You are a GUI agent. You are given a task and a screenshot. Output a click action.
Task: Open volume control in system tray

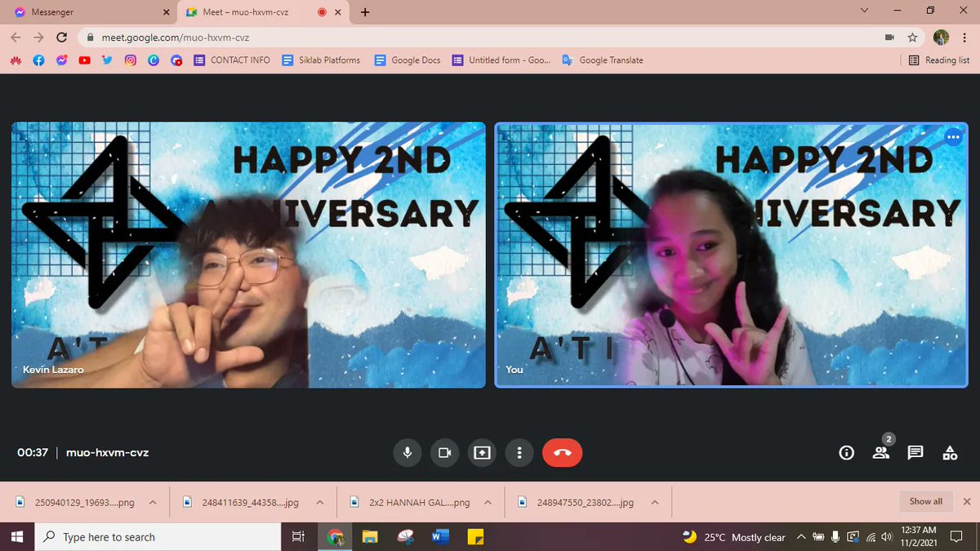coord(888,537)
